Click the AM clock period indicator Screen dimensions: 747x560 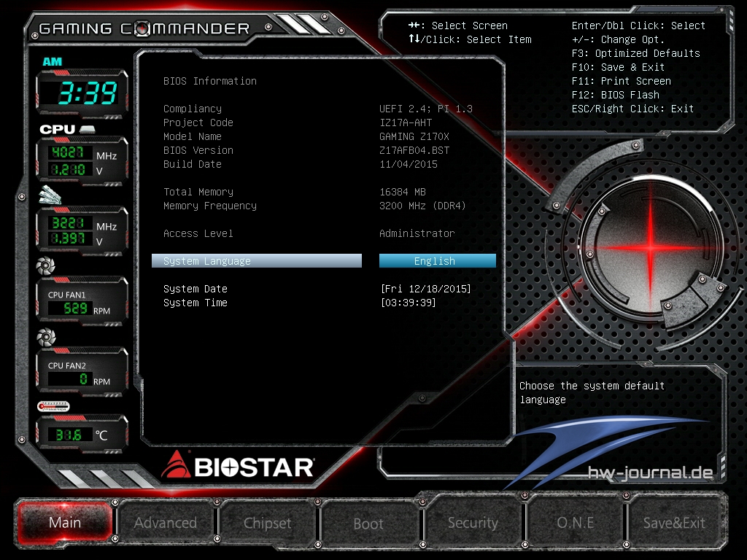pyautogui.click(x=53, y=61)
